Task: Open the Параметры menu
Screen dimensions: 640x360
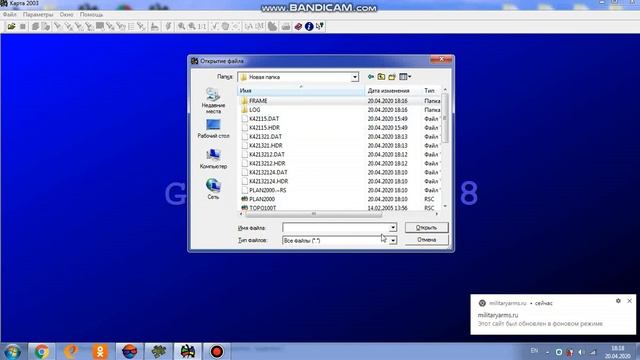Action: coord(38,14)
